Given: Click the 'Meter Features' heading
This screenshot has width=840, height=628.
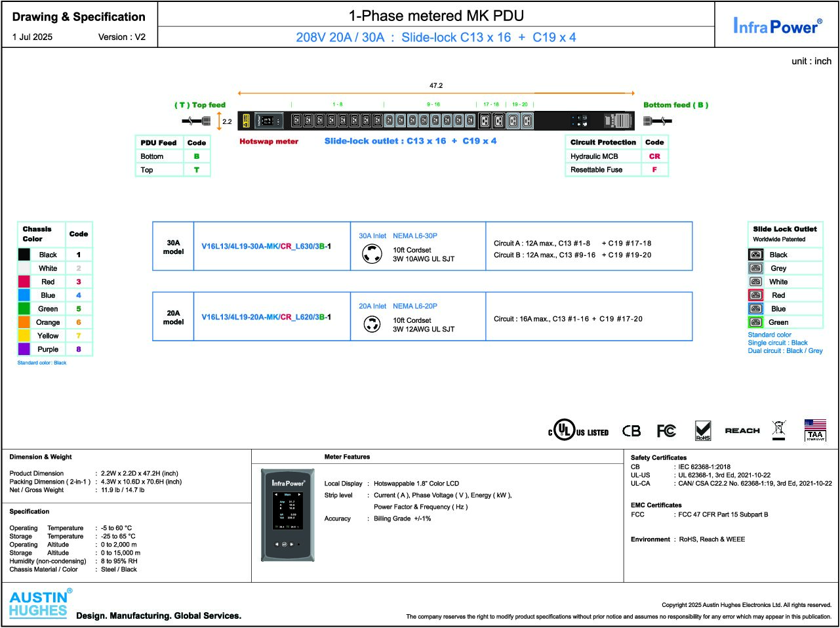Looking at the screenshot, I should click(347, 457).
